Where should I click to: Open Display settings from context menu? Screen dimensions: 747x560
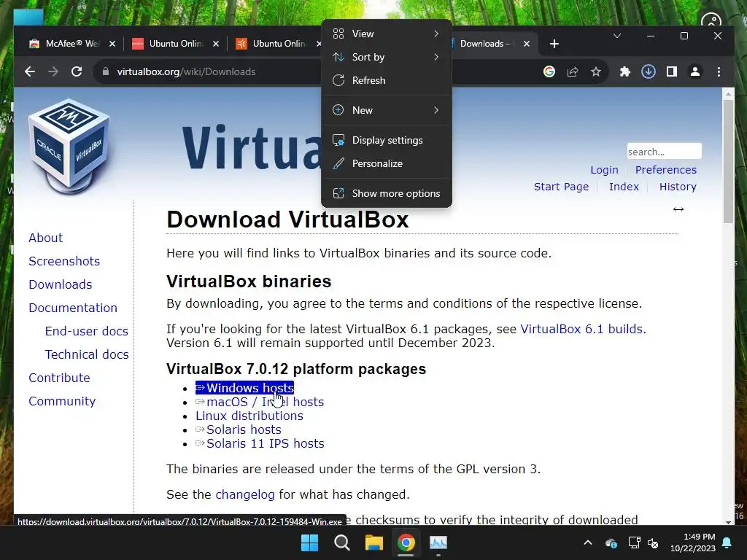click(387, 140)
